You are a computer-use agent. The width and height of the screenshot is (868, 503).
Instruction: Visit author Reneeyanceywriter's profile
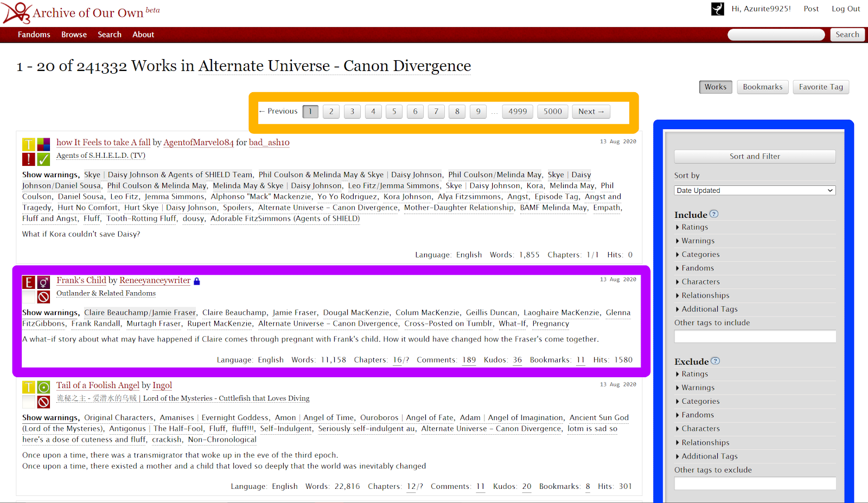pos(155,280)
